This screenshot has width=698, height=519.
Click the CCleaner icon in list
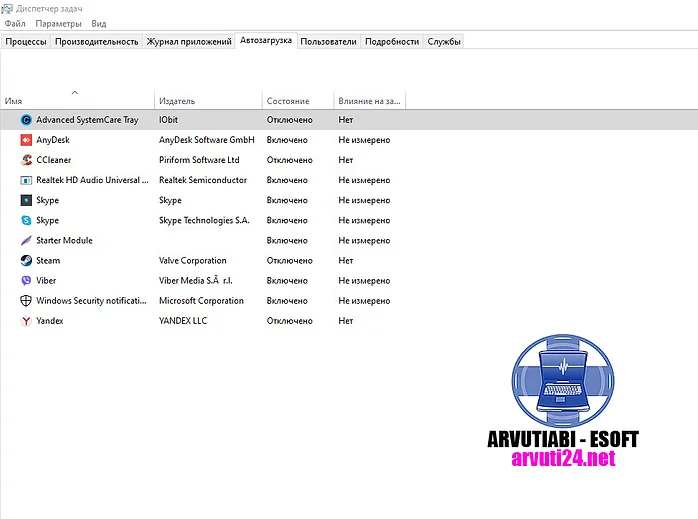point(26,160)
